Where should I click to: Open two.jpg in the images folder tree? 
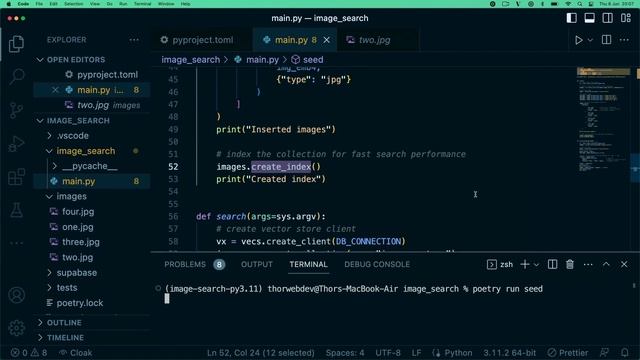(92, 258)
